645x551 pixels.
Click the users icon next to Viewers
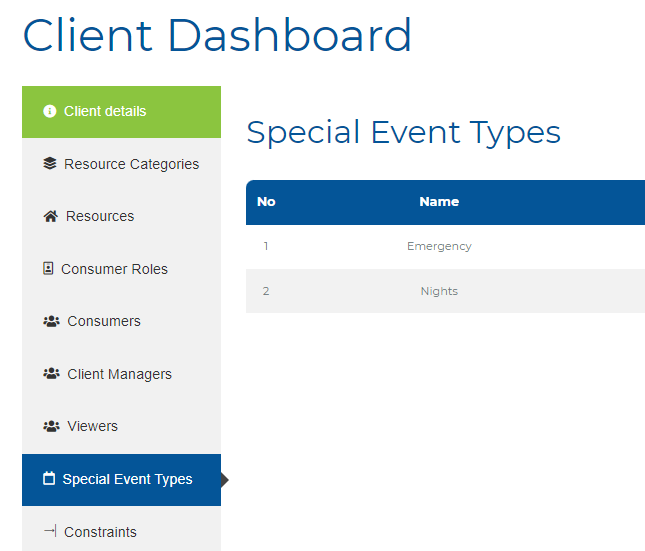pyautogui.click(x=51, y=426)
